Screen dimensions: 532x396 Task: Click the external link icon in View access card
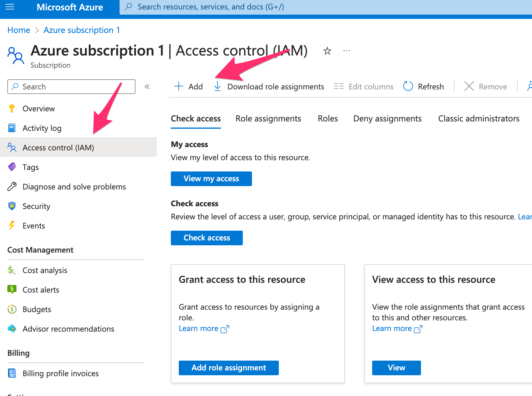(x=418, y=329)
